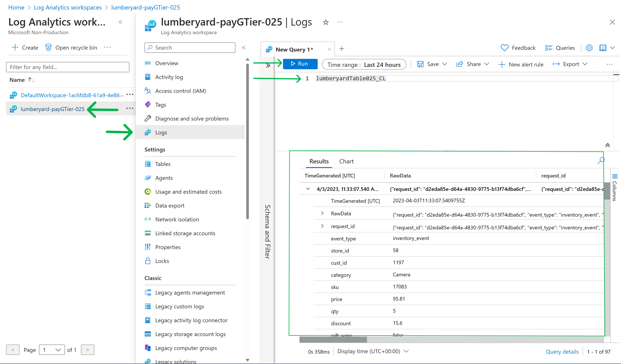Click the Filter for any field box
The width and height of the screenshot is (621, 364).
[x=68, y=67]
